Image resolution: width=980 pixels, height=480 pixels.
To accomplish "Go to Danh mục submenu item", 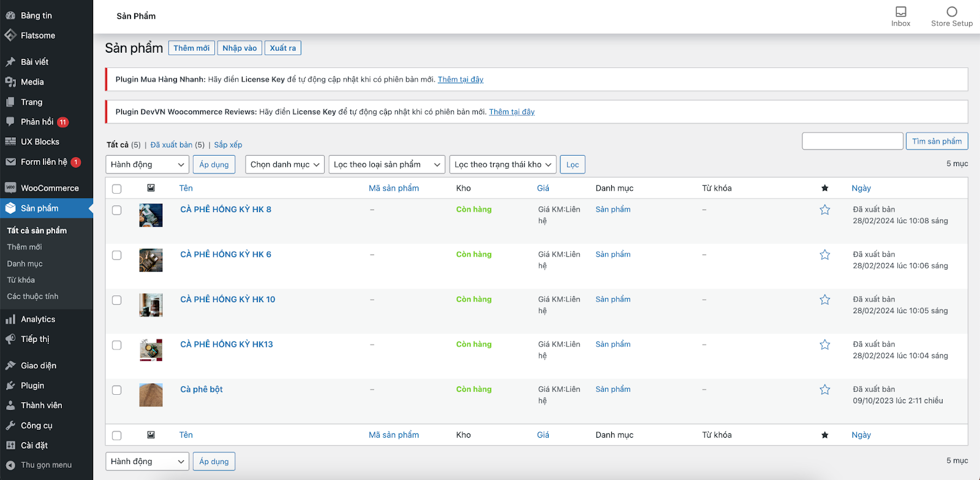I will (24, 264).
